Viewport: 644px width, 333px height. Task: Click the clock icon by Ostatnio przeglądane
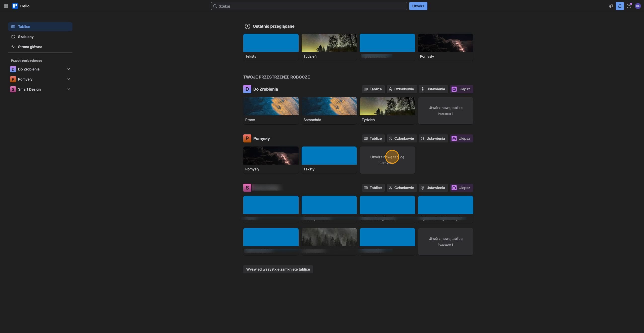click(x=247, y=26)
